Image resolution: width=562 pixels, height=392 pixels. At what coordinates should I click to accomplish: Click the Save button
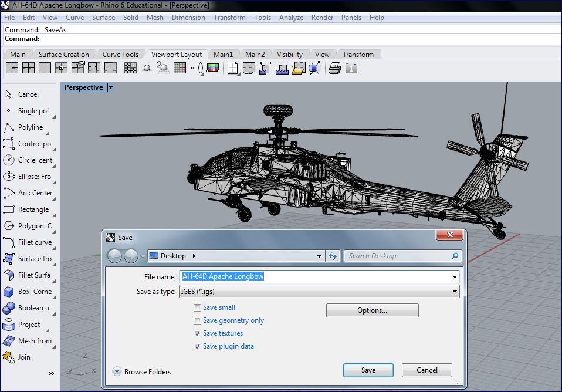pos(368,370)
